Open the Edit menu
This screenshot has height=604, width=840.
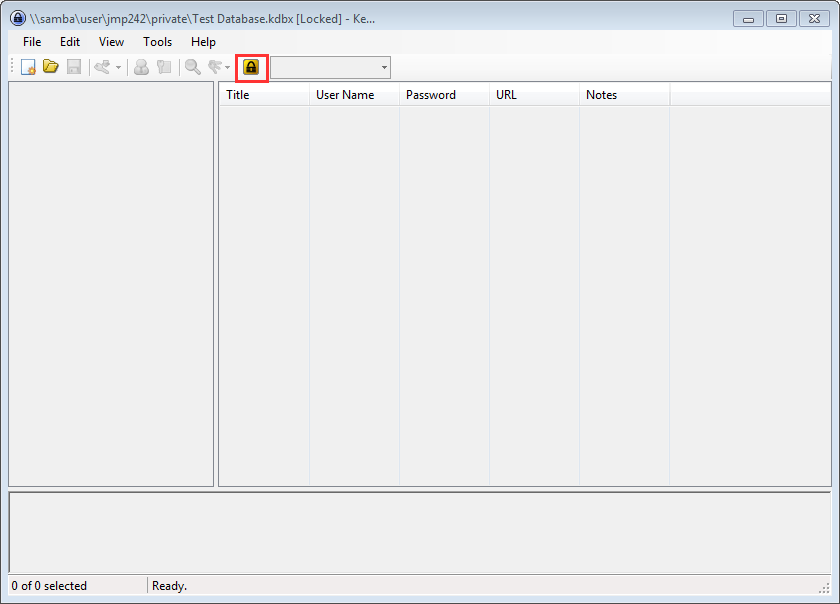(x=70, y=42)
